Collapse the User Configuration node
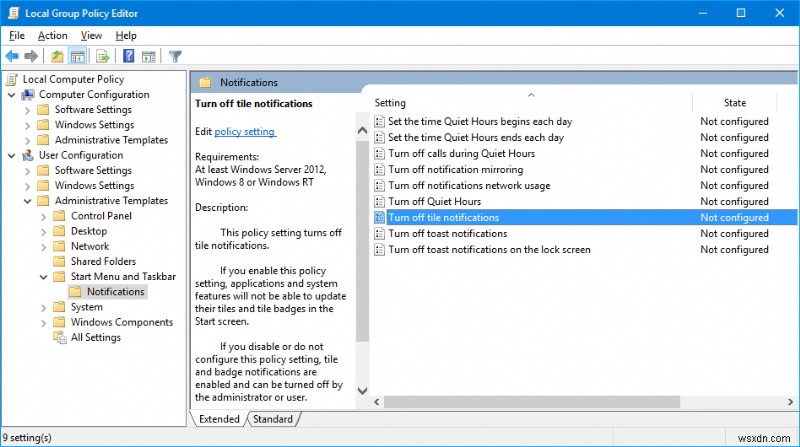 (11, 156)
